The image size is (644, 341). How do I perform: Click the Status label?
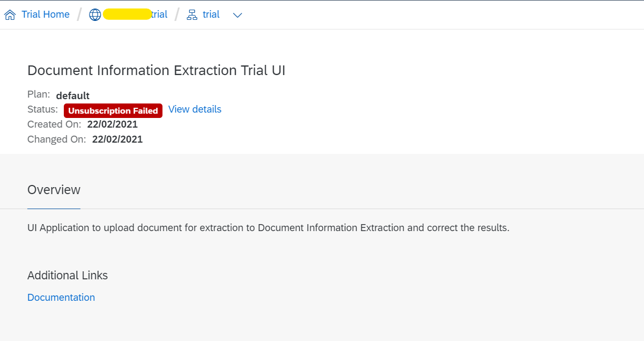tap(43, 109)
